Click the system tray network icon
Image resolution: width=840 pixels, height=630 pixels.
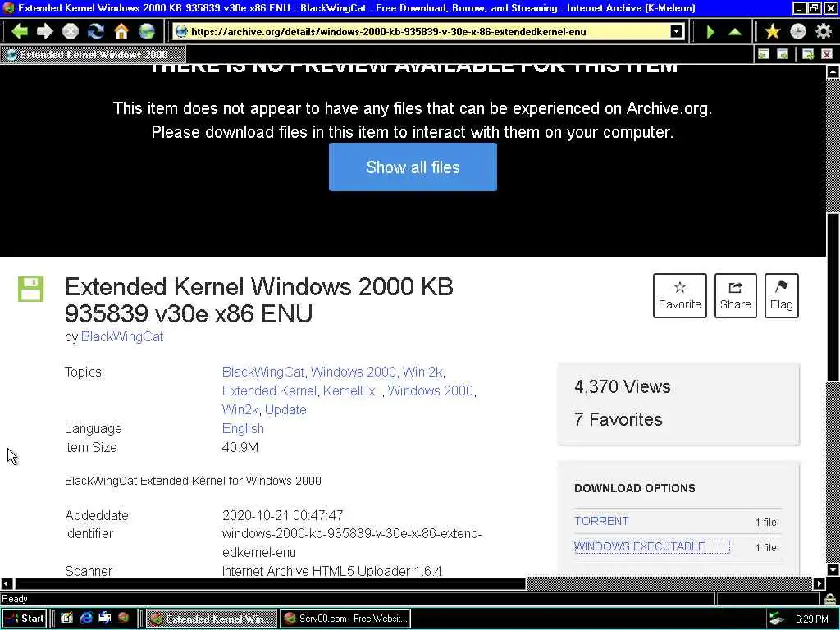[x=776, y=619]
